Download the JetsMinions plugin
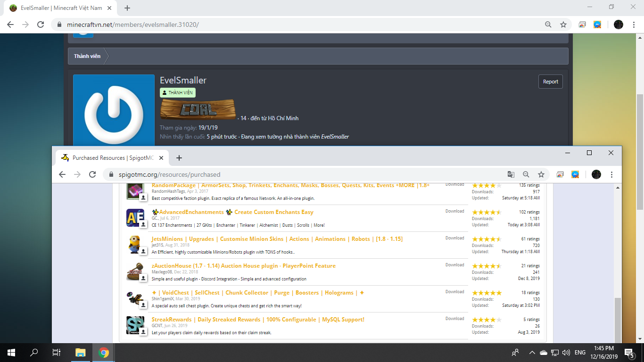The width and height of the screenshot is (644, 362). pos(455,238)
